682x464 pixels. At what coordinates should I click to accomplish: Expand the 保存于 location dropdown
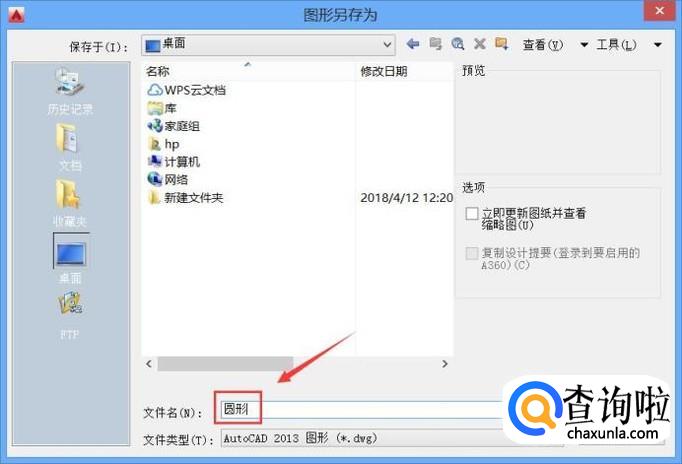(387, 45)
